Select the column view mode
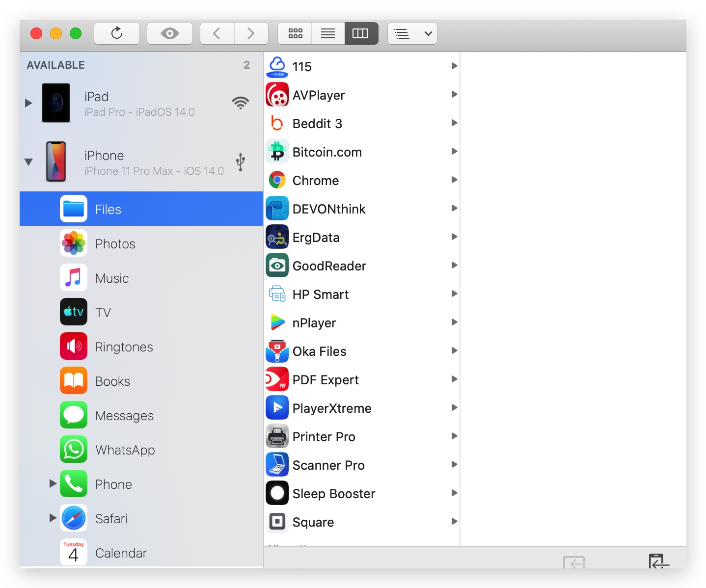706x588 pixels. tap(361, 33)
